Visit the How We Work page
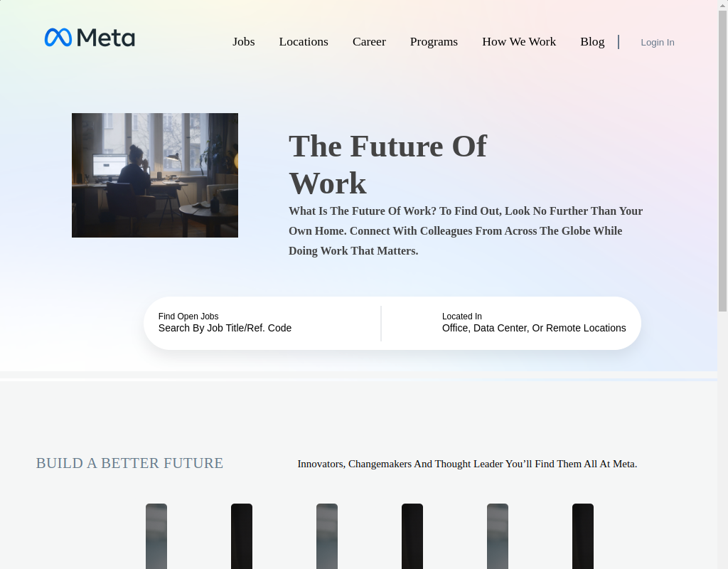Viewport: 728px width, 569px height. (x=519, y=42)
